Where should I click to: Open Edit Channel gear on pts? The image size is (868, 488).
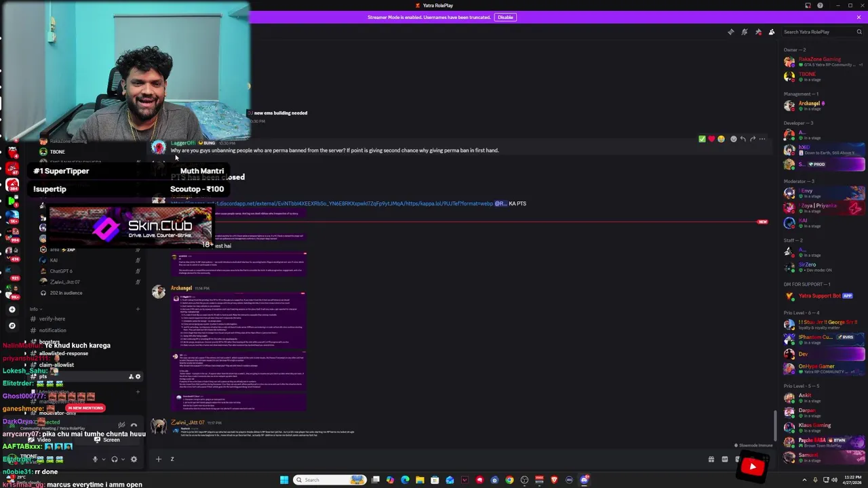[x=138, y=377]
